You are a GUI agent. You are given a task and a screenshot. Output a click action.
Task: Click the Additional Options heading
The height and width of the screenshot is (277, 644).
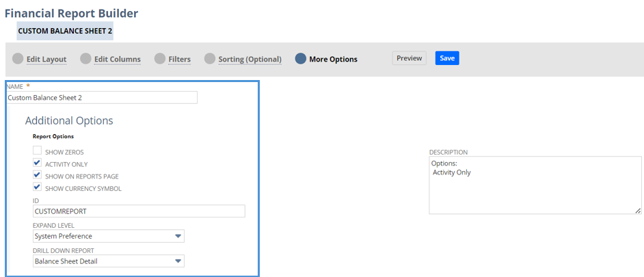coord(69,121)
